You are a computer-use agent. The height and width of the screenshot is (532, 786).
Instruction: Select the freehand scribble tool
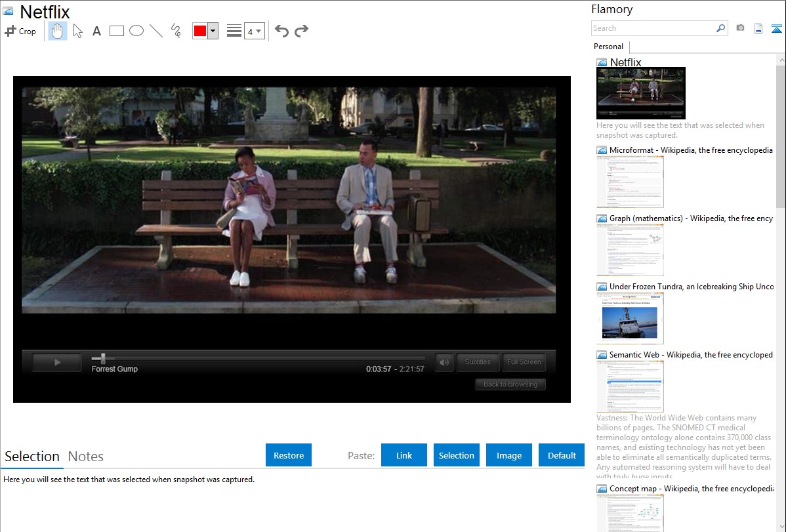click(x=176, y=31)
